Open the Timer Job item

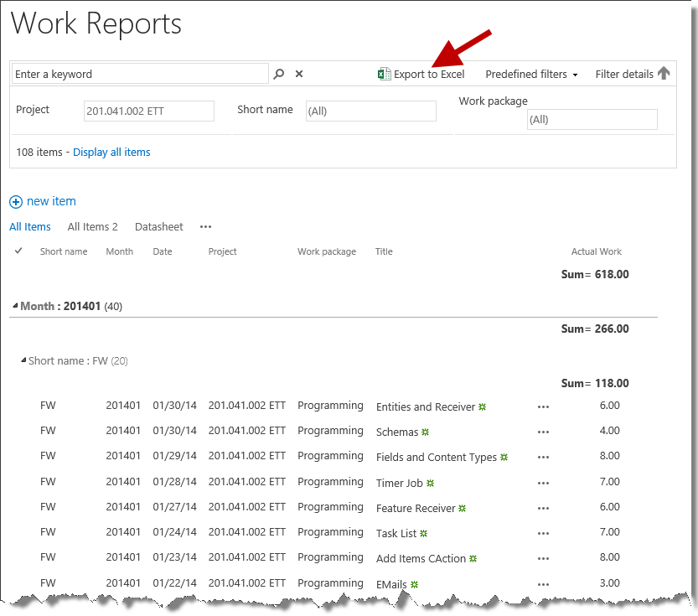pos(400,483)
